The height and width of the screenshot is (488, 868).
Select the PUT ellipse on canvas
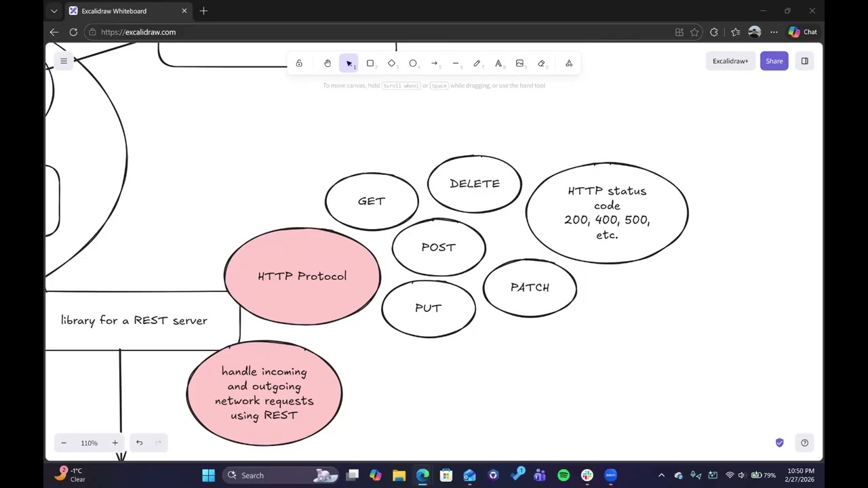click(429, 308)
